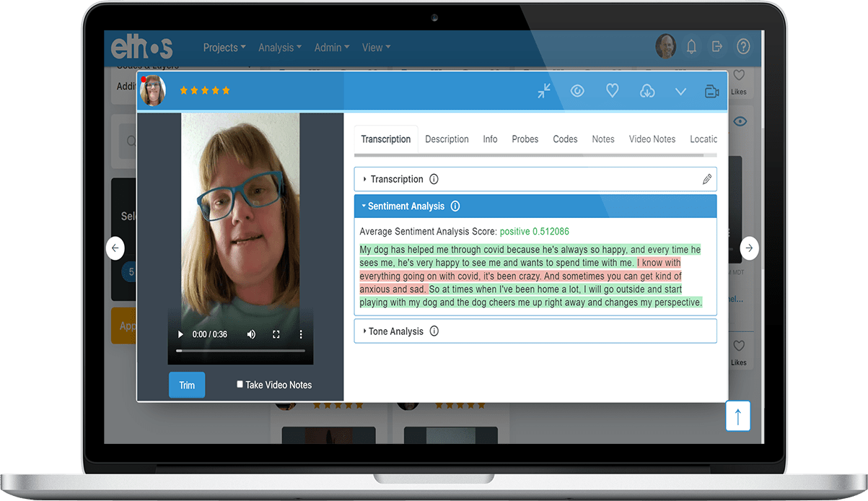Switch to the Info tab
Viewport: 868px width, 501px height.
(490, 139)
